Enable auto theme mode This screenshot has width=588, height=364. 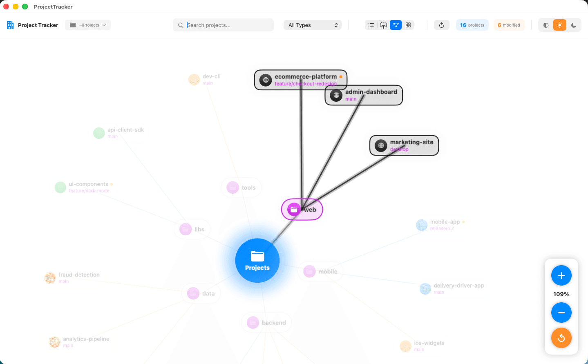546,25
